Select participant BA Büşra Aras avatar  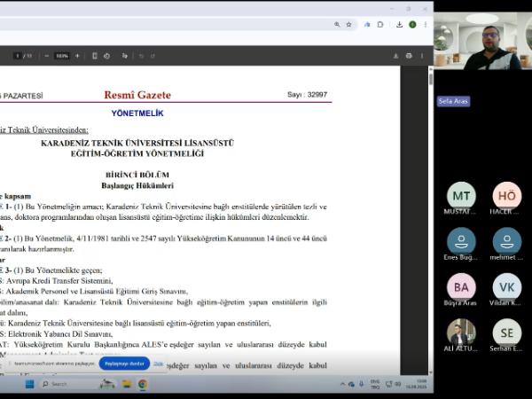(x=461, y=287)
